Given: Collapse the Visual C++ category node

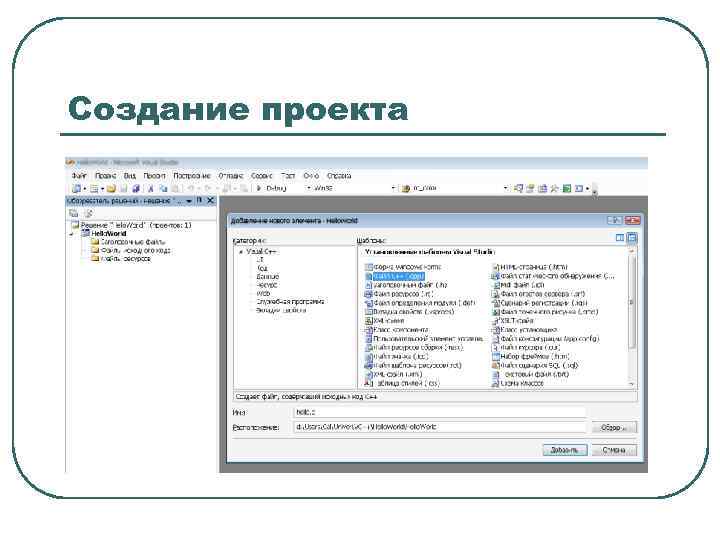Looking at the screenshot, I should 241,252.
